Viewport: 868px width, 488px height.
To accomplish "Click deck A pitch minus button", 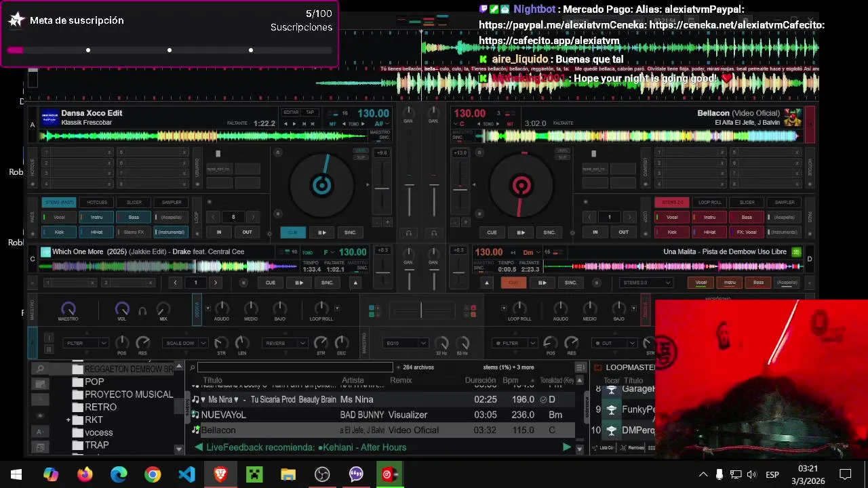I will (378, 222).
